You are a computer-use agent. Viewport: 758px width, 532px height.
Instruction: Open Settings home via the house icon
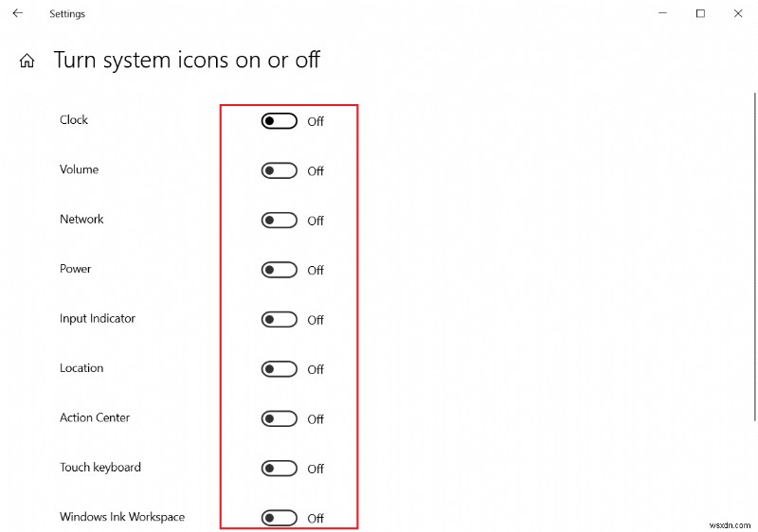[x=27, y=62]
